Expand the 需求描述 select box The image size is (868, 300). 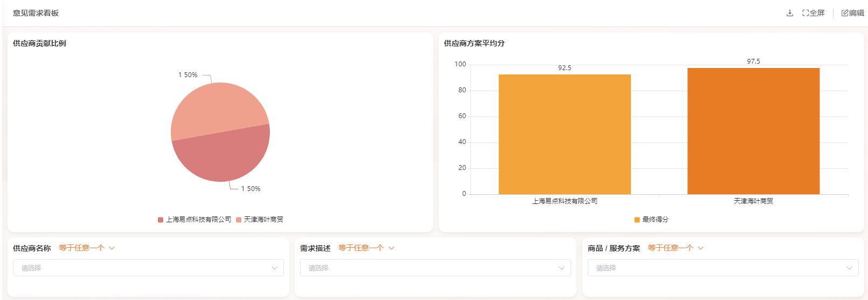[x=435, y=268]
